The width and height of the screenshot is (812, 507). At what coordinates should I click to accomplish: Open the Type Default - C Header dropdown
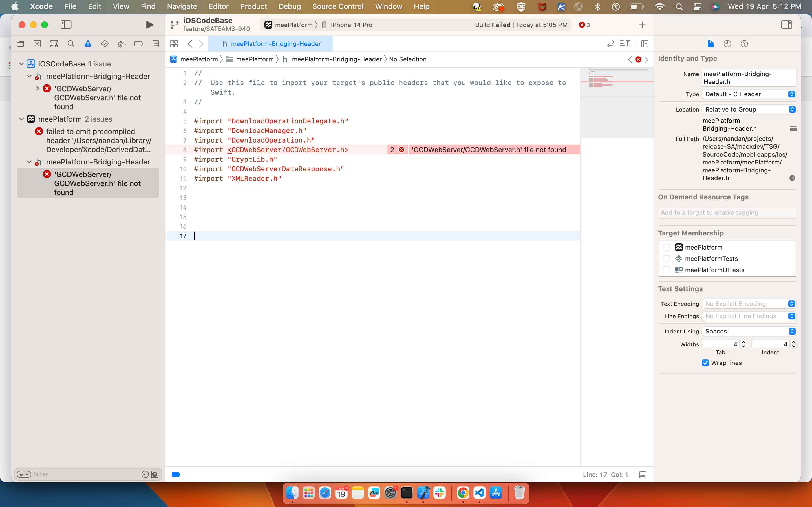click(749, 94)
